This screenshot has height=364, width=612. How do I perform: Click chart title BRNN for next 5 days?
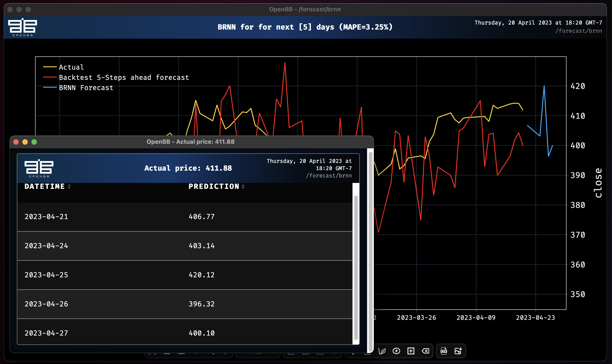click(x=305, y=27)
